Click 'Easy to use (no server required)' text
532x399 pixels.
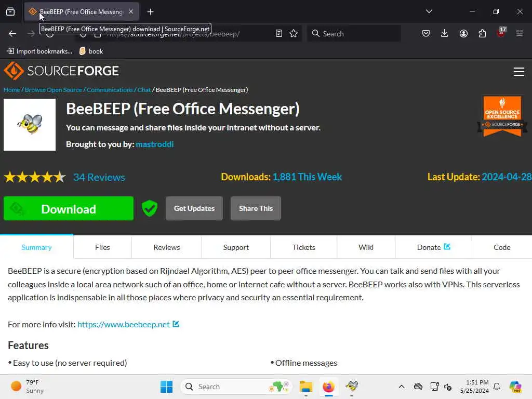[x=70, y=363]
